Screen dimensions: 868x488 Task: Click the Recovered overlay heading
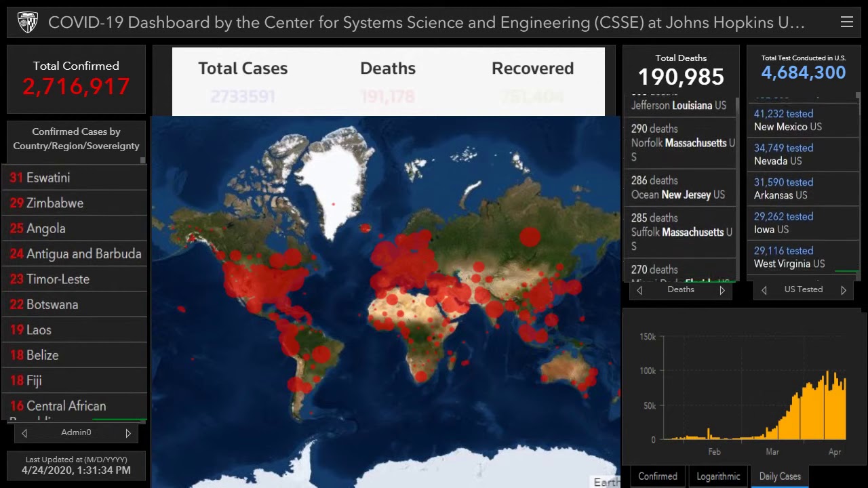coord(532,68)
